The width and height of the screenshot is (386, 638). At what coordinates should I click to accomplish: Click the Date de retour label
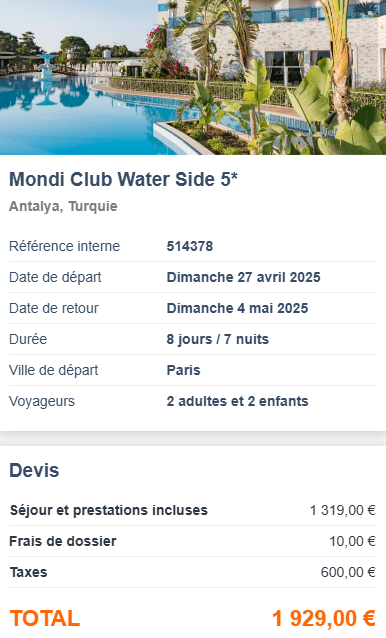click(54, 308)
